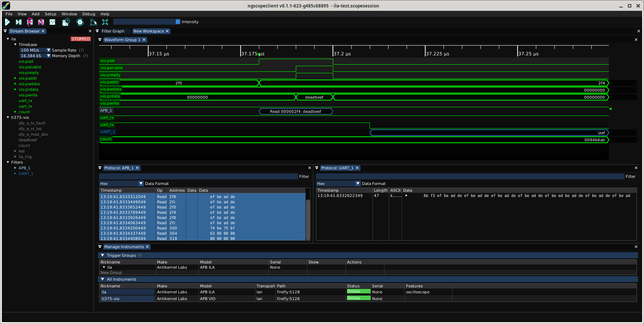Select the count channel label in waveform
Viewport: 644px width, 324px height.
(106, 139)
